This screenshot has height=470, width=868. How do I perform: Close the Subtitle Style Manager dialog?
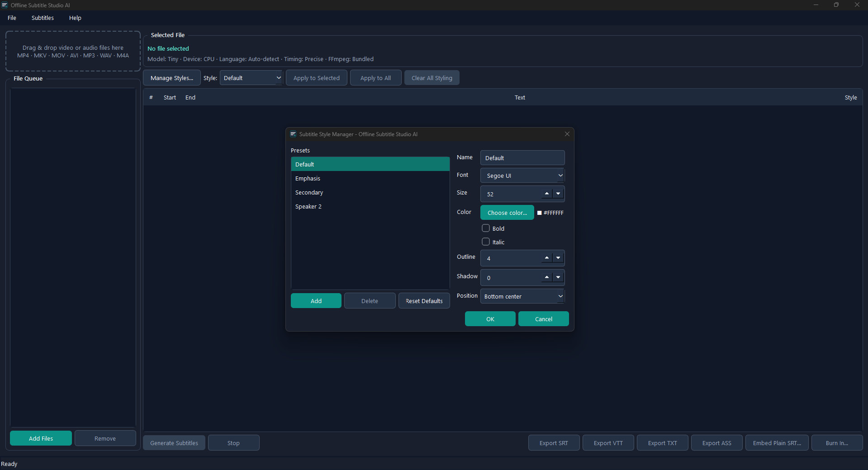pos(567,134)
